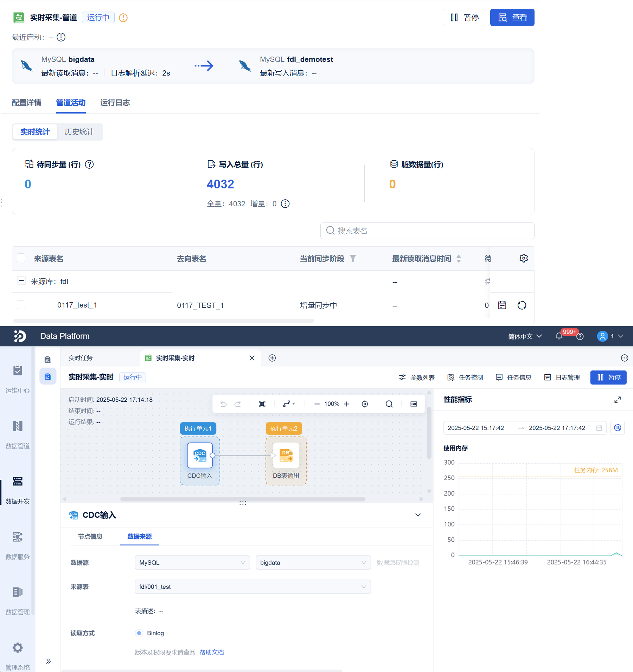
Task: Open notifications bell with 999+ badge
Action: tap(559, 336)
